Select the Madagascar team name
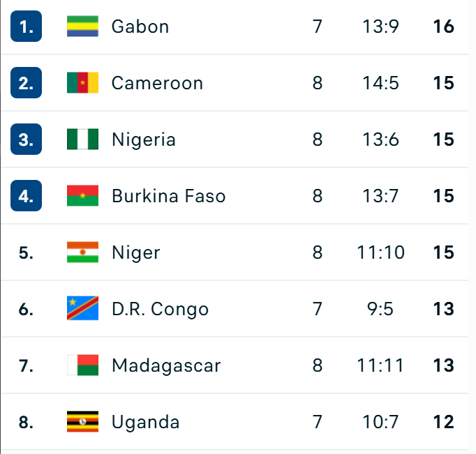476x454 pixels. tap(166, 365)
